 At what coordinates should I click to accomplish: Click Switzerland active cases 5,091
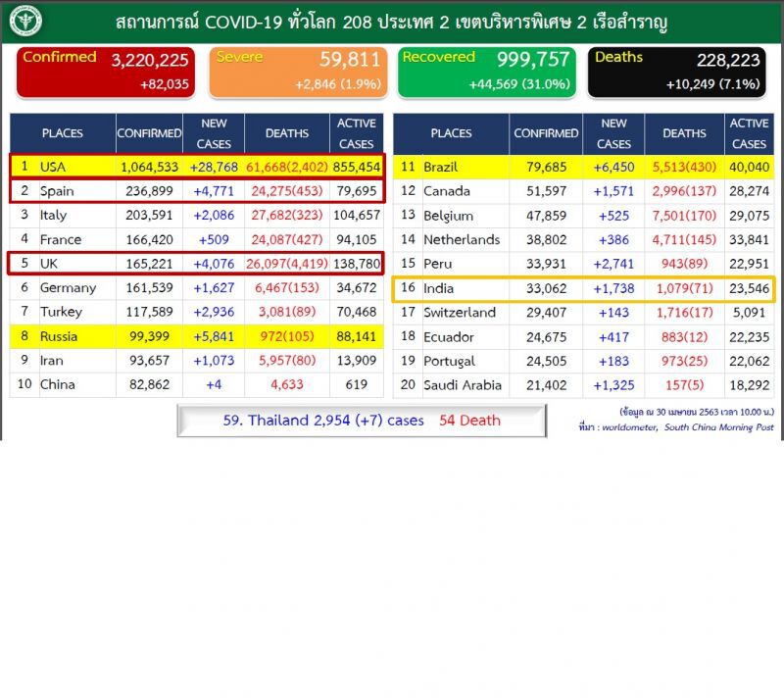[749, 313]
